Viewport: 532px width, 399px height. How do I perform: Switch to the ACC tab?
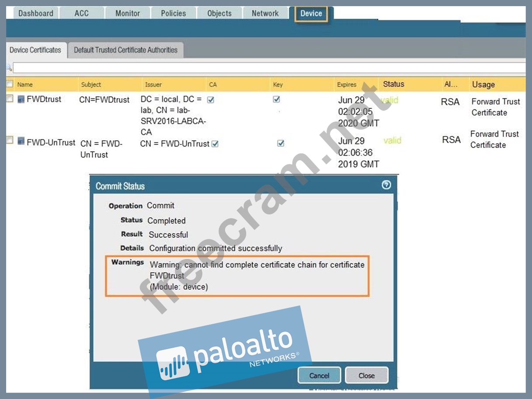point(81,14)
